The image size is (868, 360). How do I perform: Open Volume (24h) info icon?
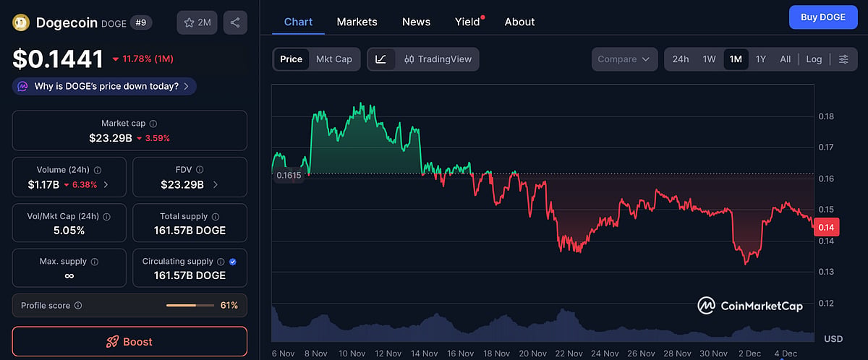coord(98,170)
